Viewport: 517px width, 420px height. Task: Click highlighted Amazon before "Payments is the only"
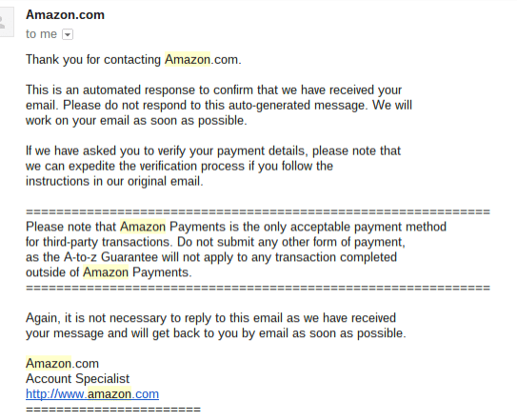point(143,227)
